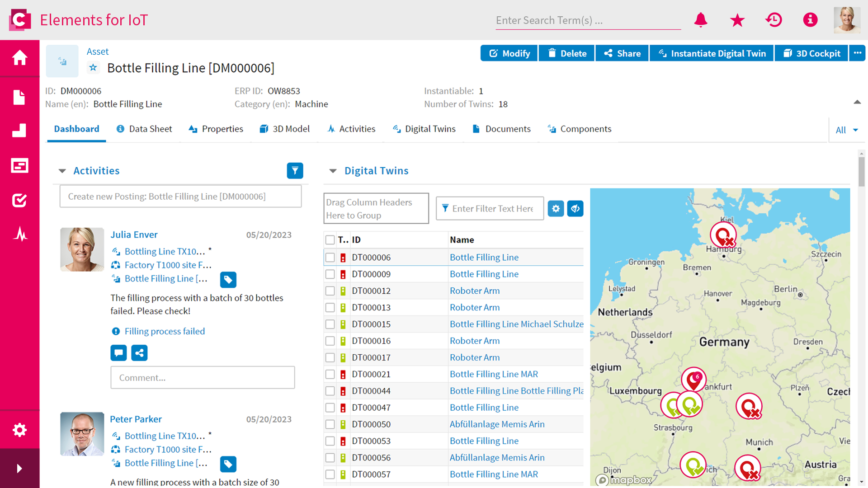Open the All dropdown at tab bar
The width and height of the screenshot is (868, 488).
(x=846, y=130)
